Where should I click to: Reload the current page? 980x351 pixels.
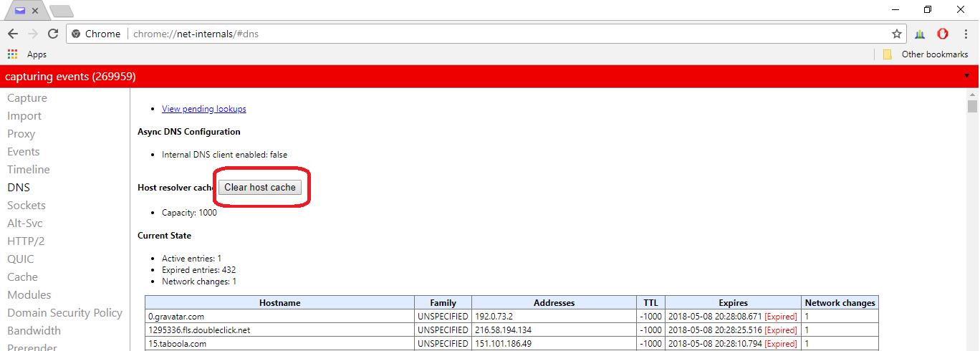(x=53, y=34)
